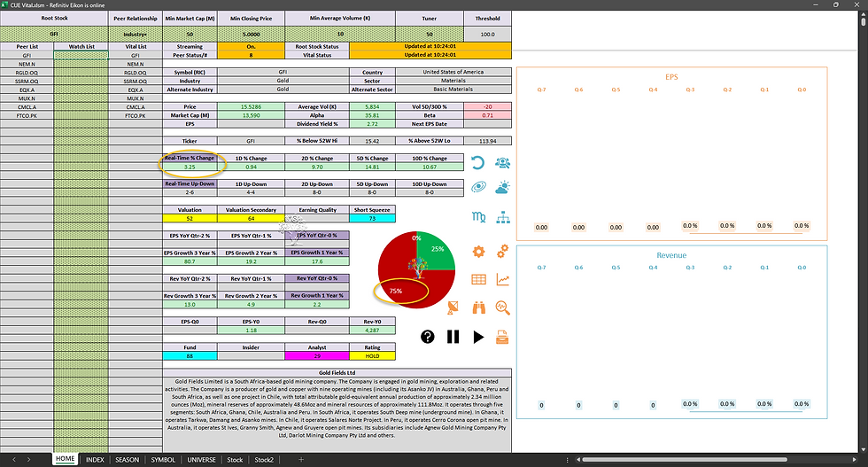The height and width of the screenshot is (467, 868).
Task: Click the next sheet navigation arrow
Action: click(x=28, y=459)
